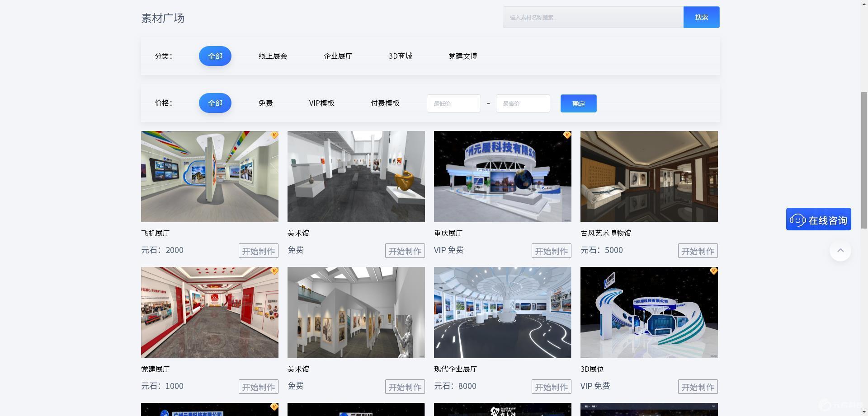Click the 搜索 search button
This screenshot has height=416, width=868.
coord(702,17)
